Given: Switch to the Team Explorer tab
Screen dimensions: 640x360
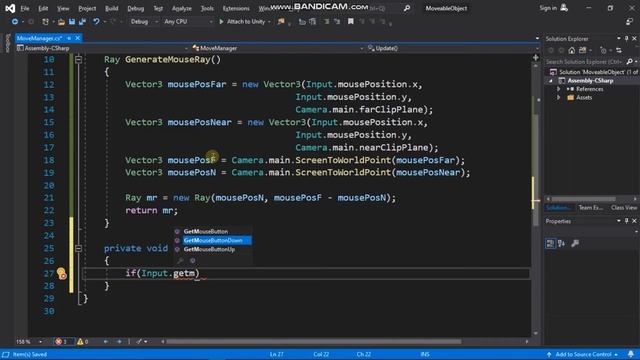Looking at the screenshot, I should [591, 208].
